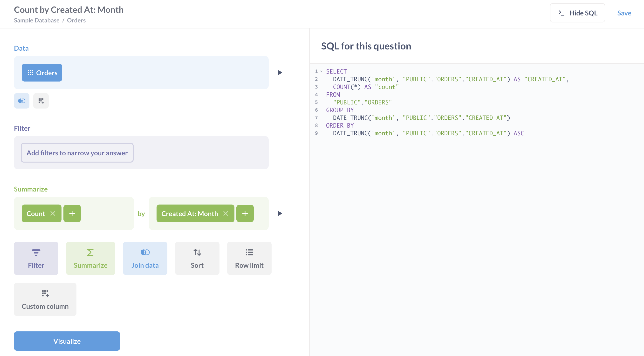Add filters to narrow your answer
Image resolution: width=644 pixels, height=356 pixels.
click(x=77, y=153)
